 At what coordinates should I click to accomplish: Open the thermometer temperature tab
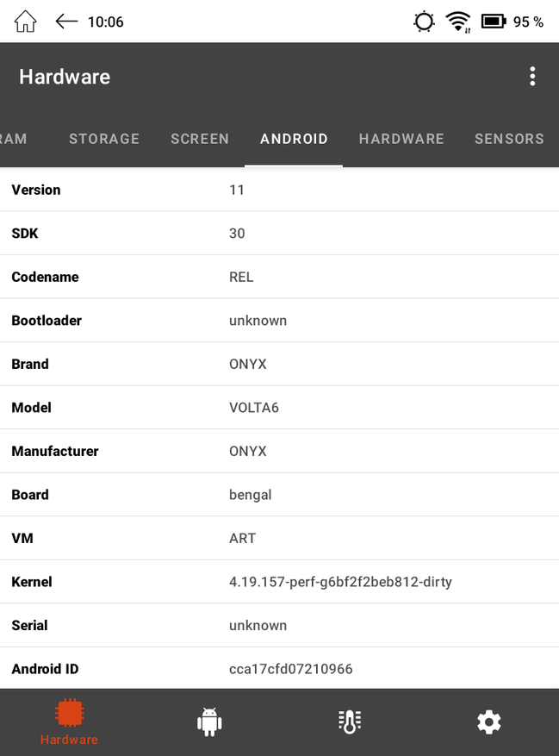click(350, 722)
